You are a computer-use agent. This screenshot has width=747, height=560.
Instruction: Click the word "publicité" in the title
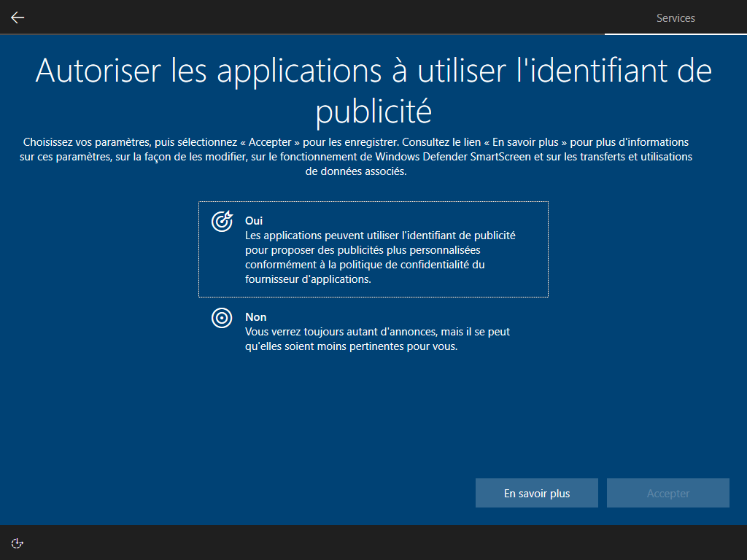point(373,112)
